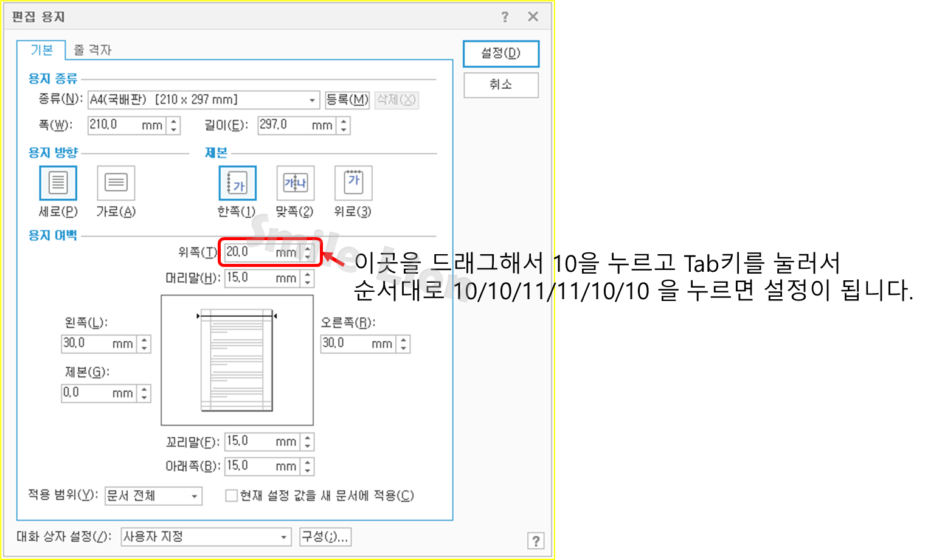Click the 위쪽(T) top margin field

(x=263, y=252)
